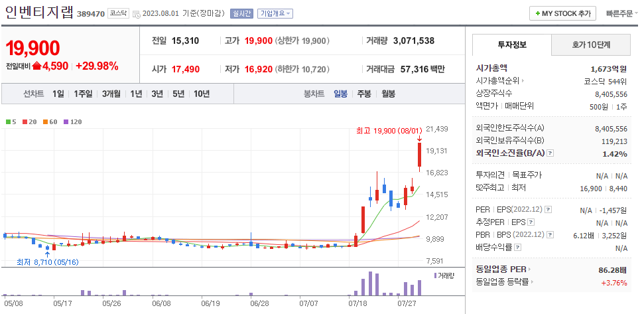Open help icon next to 배당수익률
644x314 pixels.
click(518, 248)
